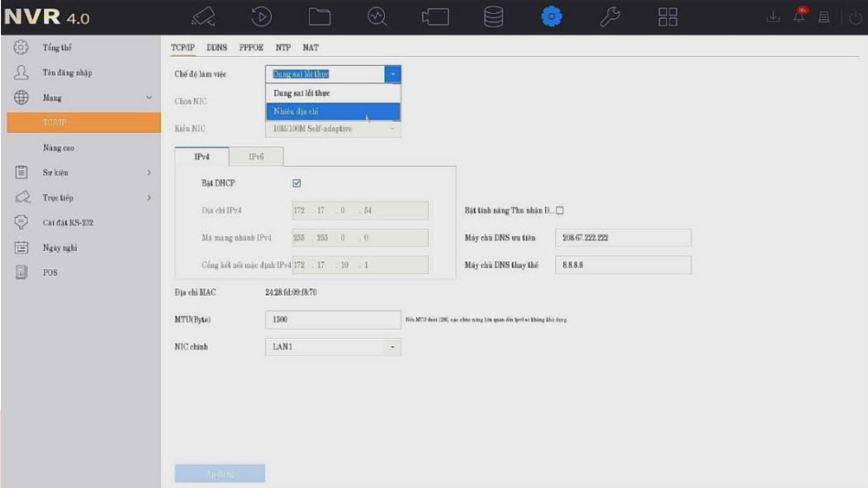Open Live View camera icon in top bar
868x488 pixels.
[202, 17]
